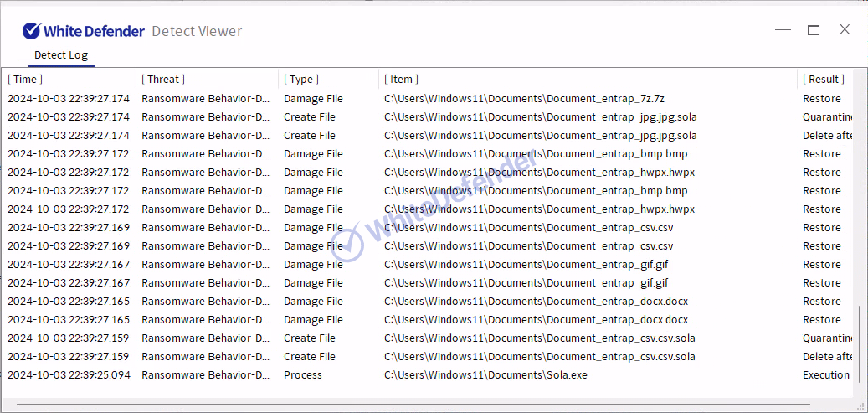
Task: Click the Execution result cell
Action: 826,374
